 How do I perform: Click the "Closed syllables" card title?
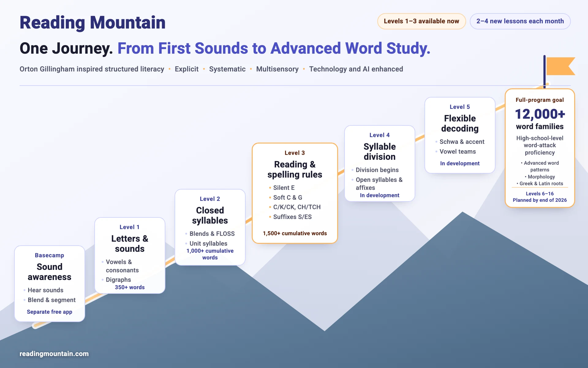click(x=210, y=215)
